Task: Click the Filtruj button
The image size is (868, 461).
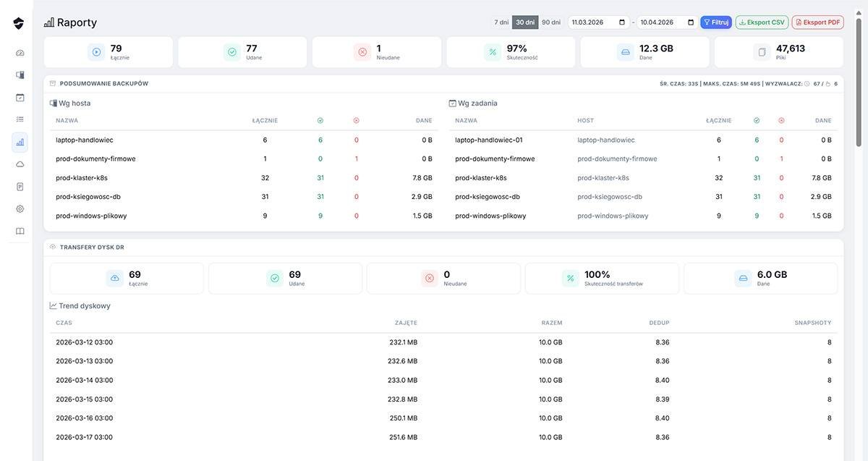Action: (716, 22)
